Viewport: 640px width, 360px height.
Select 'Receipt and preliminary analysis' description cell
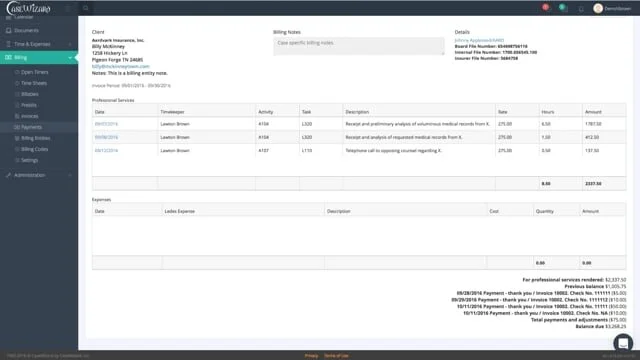coord(418,124)
